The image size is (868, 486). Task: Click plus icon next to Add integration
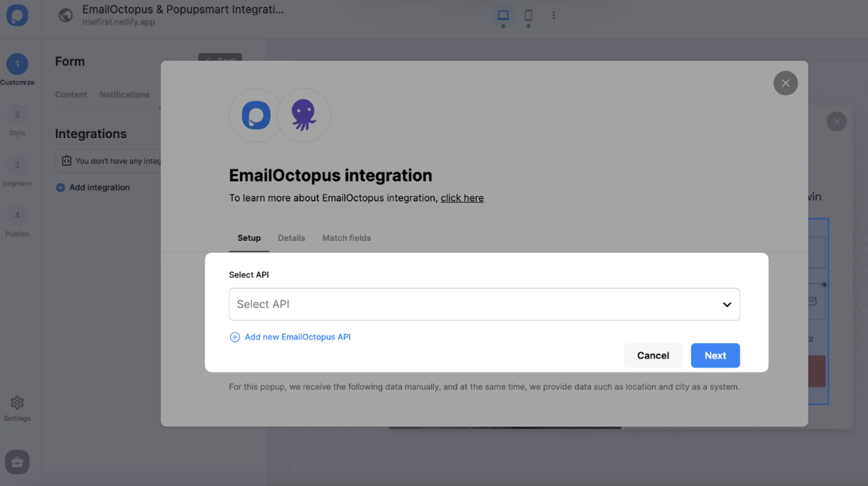point(60,188)
